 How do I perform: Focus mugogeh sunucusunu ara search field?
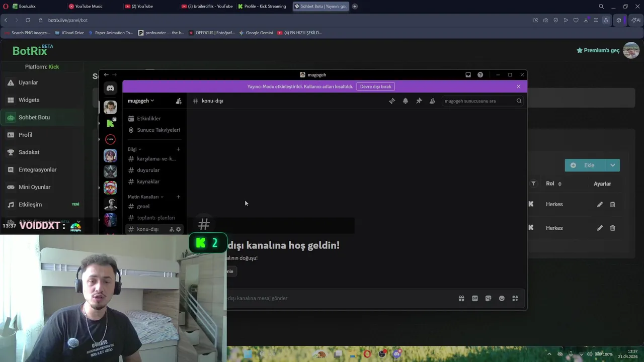[482, 101]
